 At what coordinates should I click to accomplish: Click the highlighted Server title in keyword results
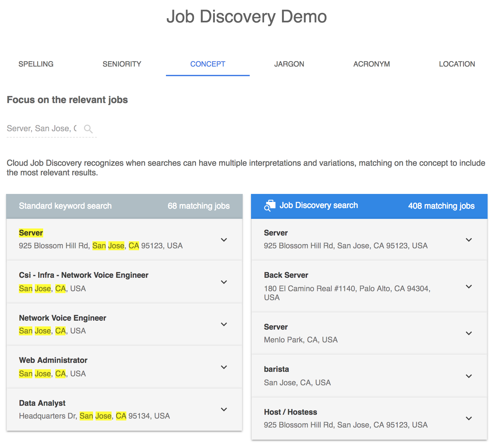[x=31, y=233]
